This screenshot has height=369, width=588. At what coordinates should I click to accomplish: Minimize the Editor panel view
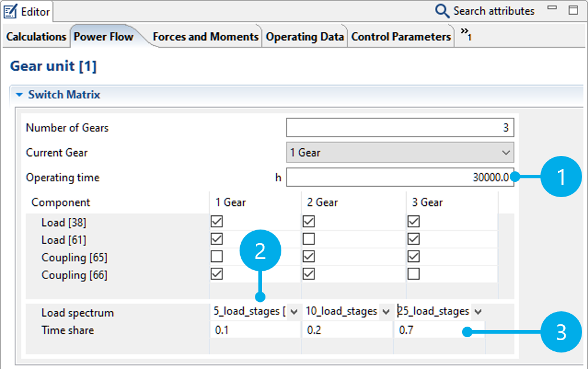[x=552, y=8]
